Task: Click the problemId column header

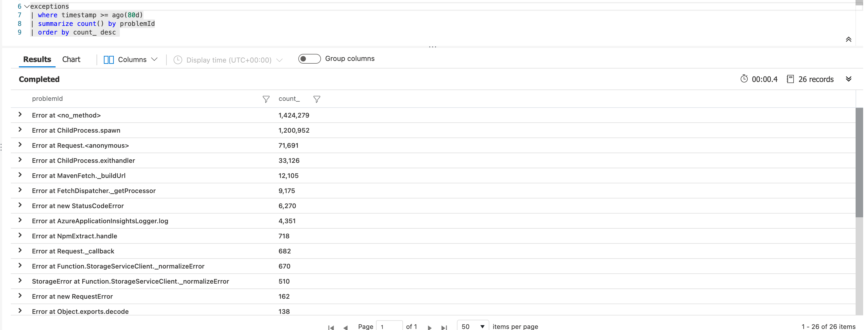Action: tap(47, 99)
